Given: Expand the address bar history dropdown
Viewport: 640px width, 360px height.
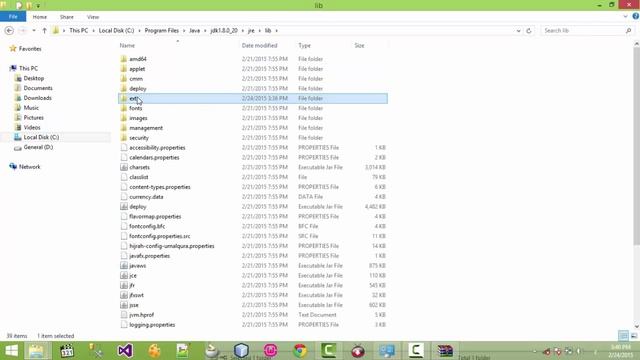Looking at the screenshot, I should (x=518, y=31).
